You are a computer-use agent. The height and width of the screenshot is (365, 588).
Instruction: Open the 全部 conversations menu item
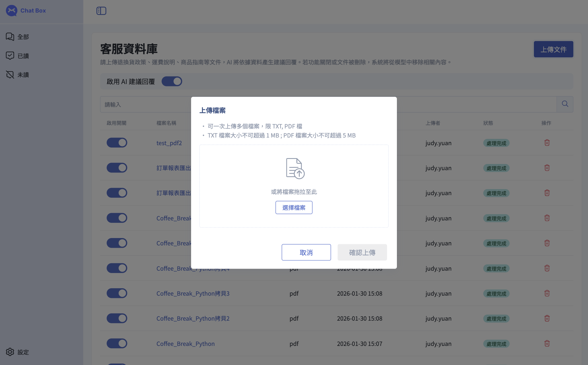pyautogui.click(x=23, y=37)
